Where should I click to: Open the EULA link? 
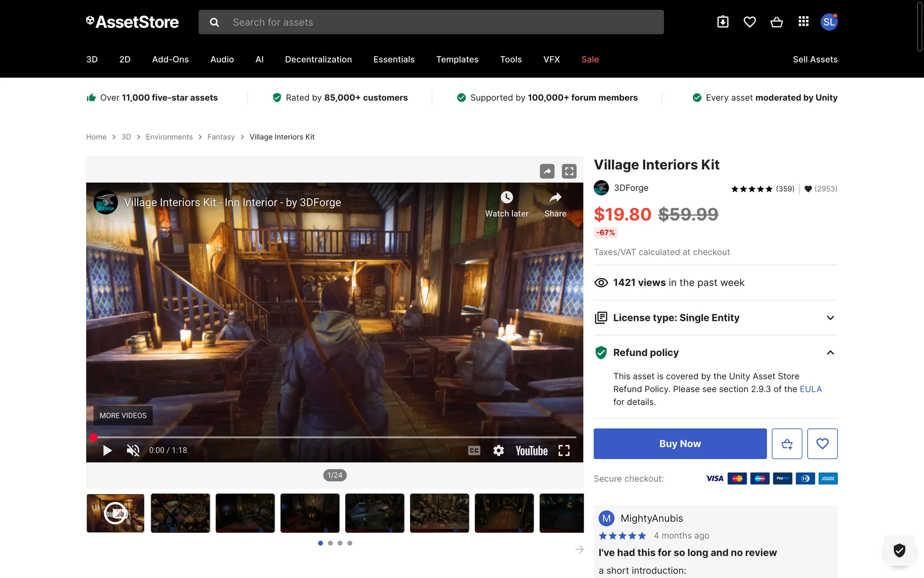[810, 389]
